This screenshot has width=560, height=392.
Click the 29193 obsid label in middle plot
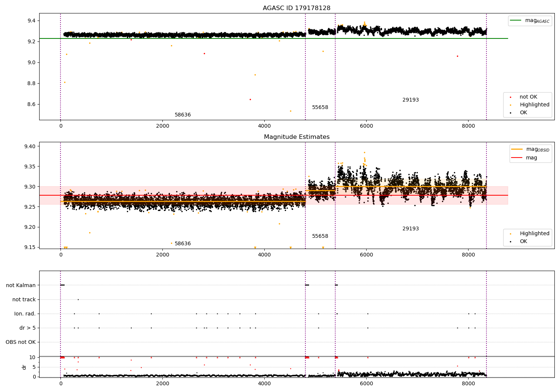coord(411,229)
